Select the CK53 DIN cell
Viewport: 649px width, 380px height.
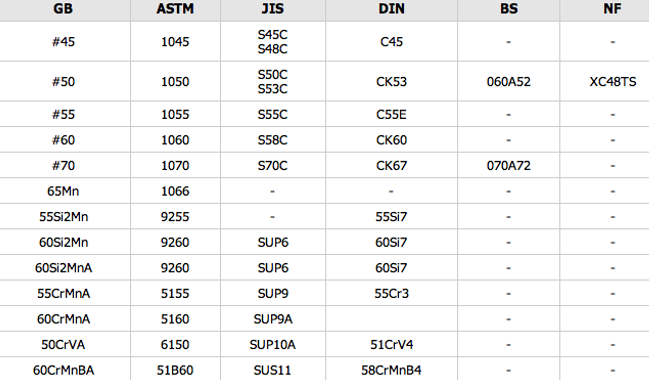tap(391, 82)
